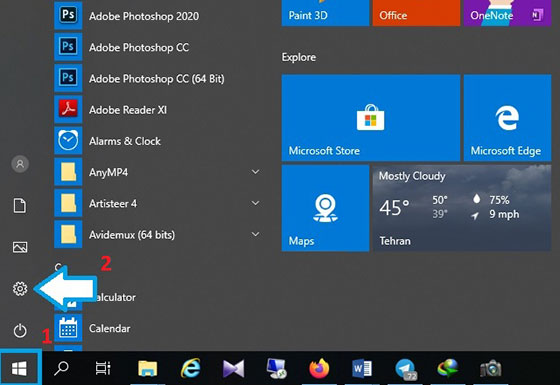Open the Tehran weather tile
This screenshot has height=385, width=560.
462,208
